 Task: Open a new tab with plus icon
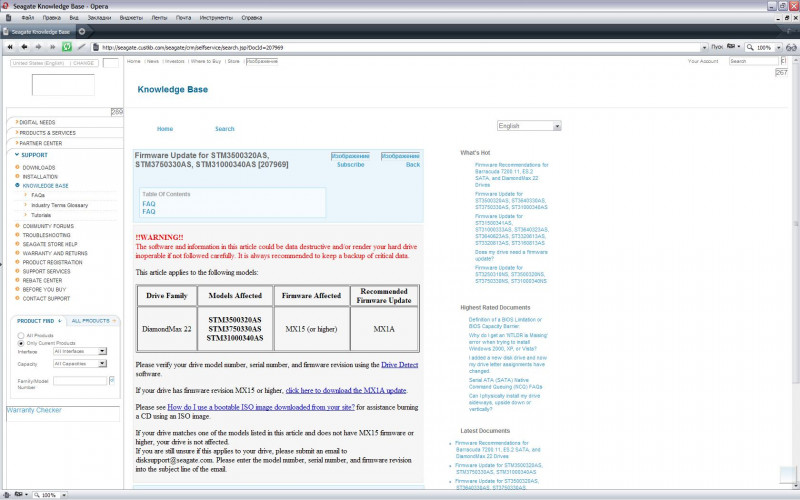coord(82,31)
